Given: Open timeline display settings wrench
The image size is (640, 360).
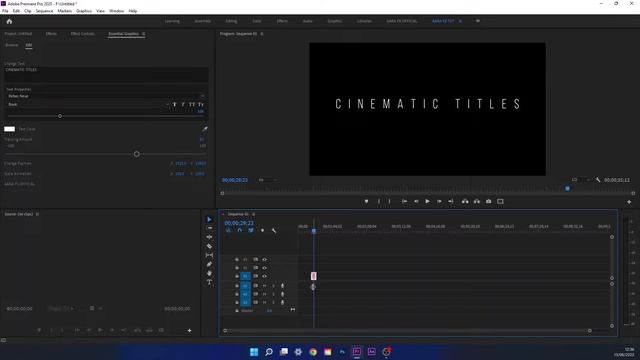Looking at the screenshot, I should pyautogui.click(x=274, y=231).
